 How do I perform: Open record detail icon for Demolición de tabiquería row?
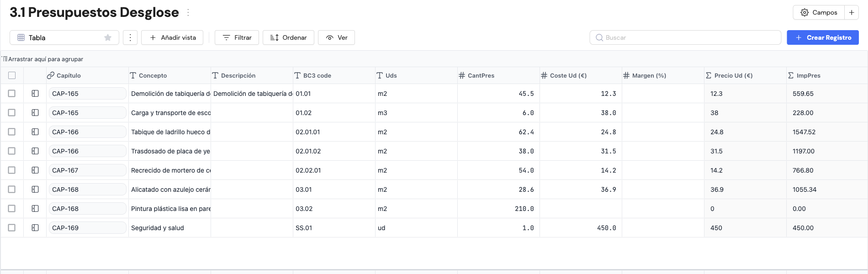click(x=35, y=94)
